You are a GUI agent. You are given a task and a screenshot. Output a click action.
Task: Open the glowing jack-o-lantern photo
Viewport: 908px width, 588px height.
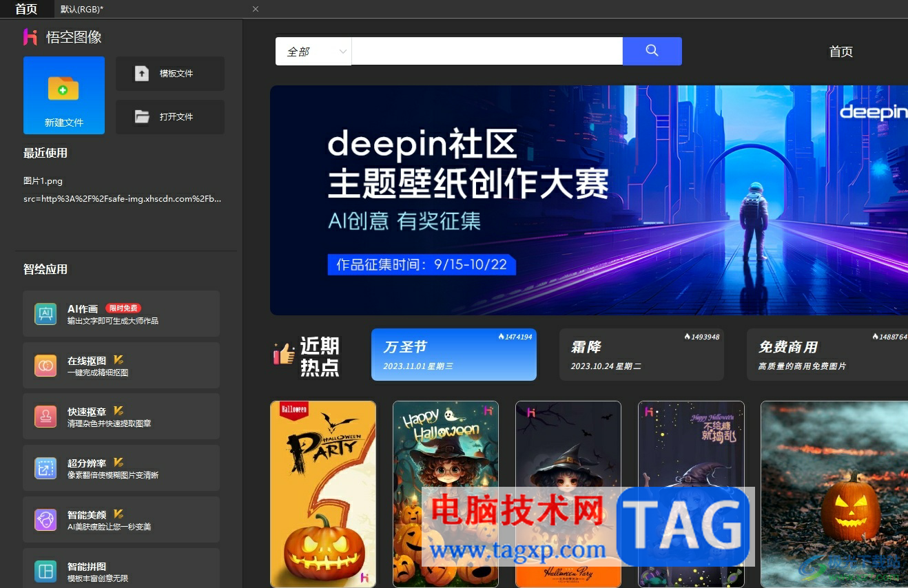click(x=834, y=494)
